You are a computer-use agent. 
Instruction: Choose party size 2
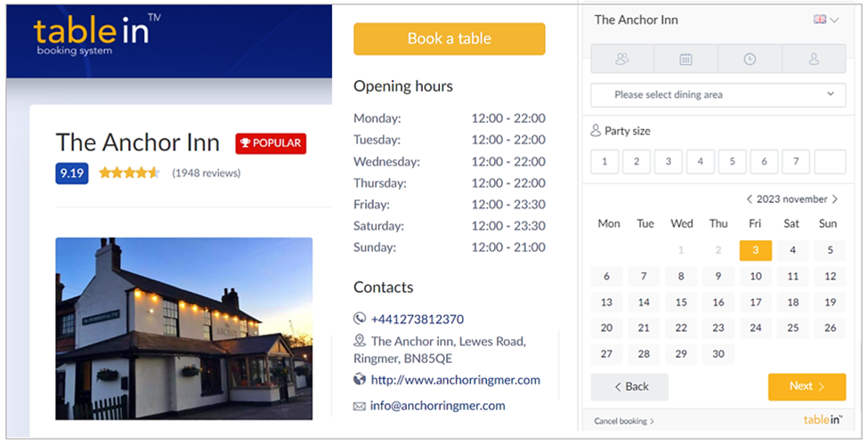pyautogui.click(x=637, y=162)
